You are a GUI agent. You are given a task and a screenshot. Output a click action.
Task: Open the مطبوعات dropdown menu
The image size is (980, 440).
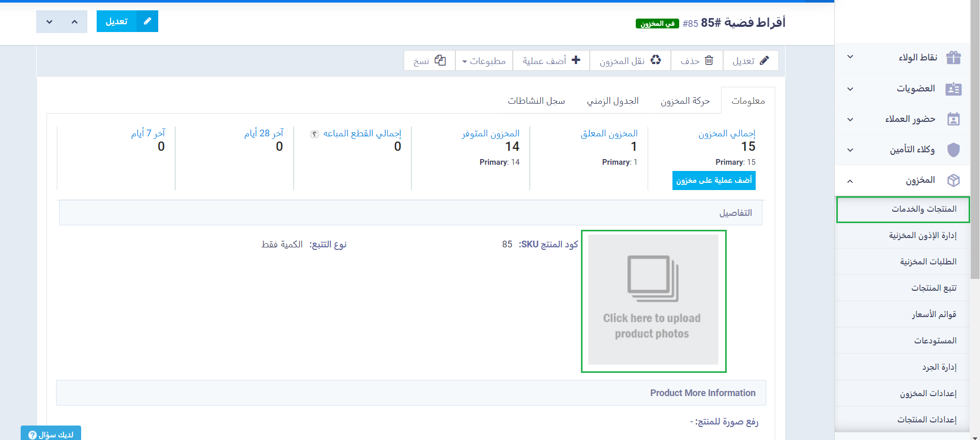point(484,61)
